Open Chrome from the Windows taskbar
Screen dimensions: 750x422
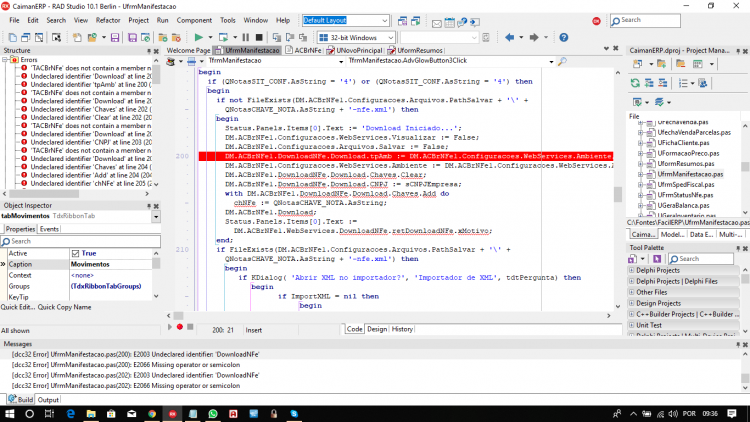pos(152,414)
